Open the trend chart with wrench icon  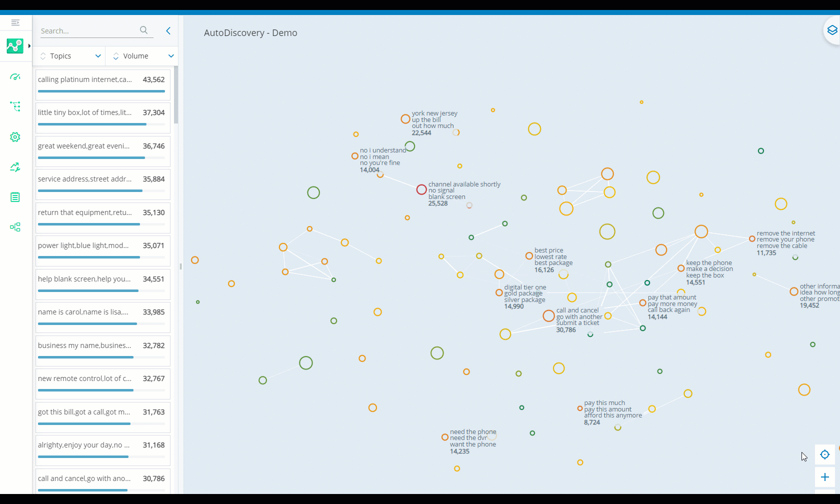[x=15, y=167]
